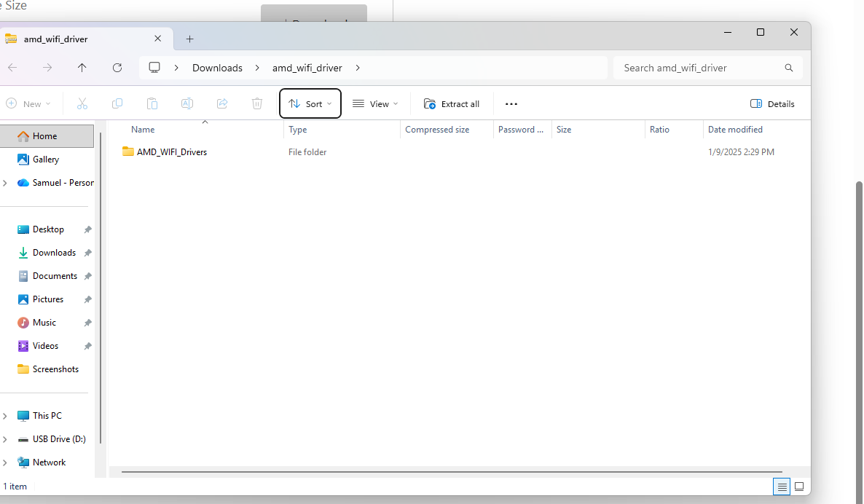This screenshot has height=504, width=864.
Task: Click the Share icon in toolbar
Action: [222, 103]
